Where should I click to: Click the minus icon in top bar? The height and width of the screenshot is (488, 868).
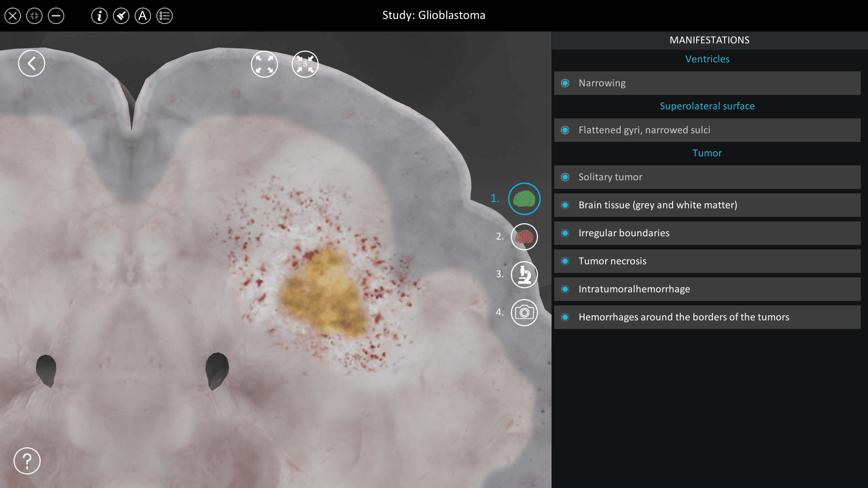56,16
